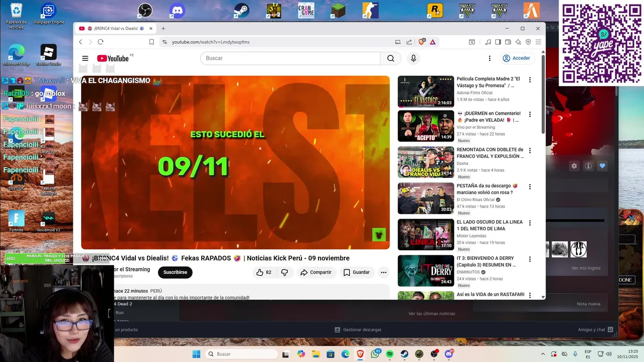Open the Minecraft desktop shortcut

[x=338, y=11]
